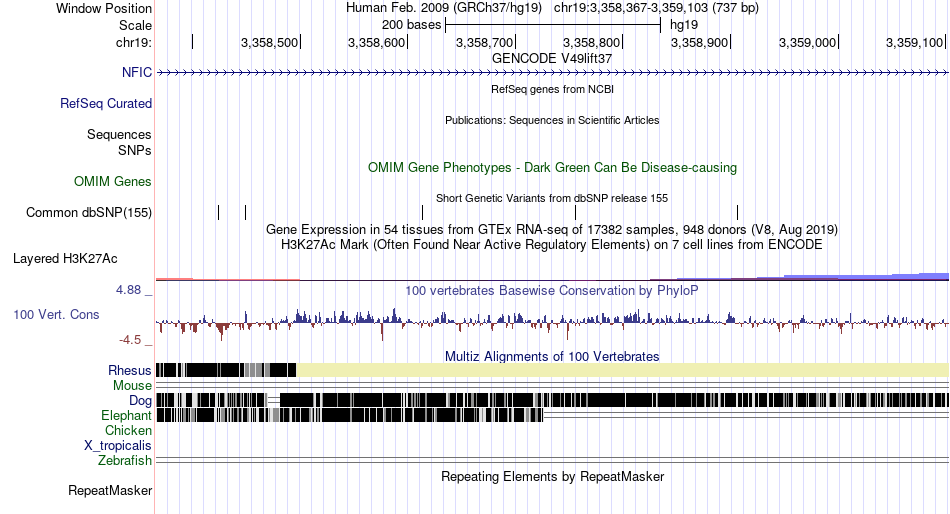Click the Sequences track label

pos(119,135)
